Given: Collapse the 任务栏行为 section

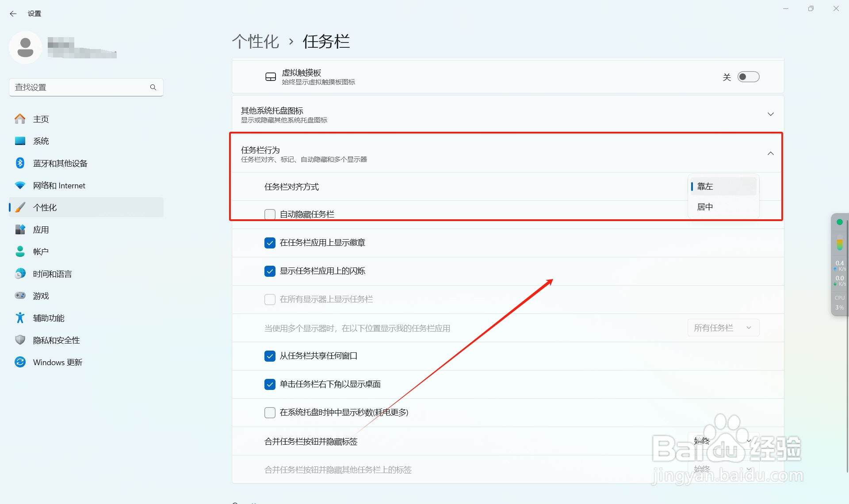Looking at the screenshot, I should [771, 153].
